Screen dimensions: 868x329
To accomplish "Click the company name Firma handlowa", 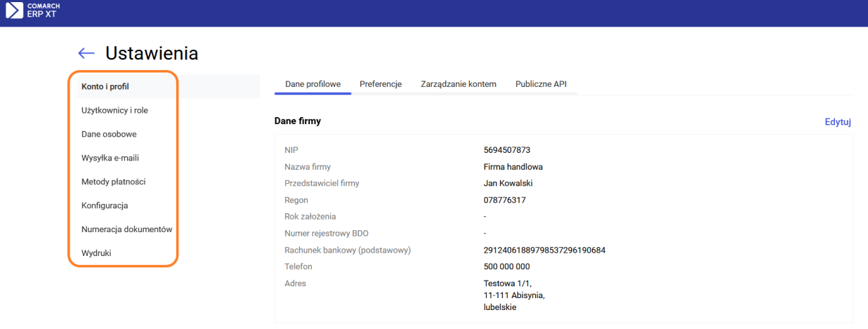I will click(513, 167).
